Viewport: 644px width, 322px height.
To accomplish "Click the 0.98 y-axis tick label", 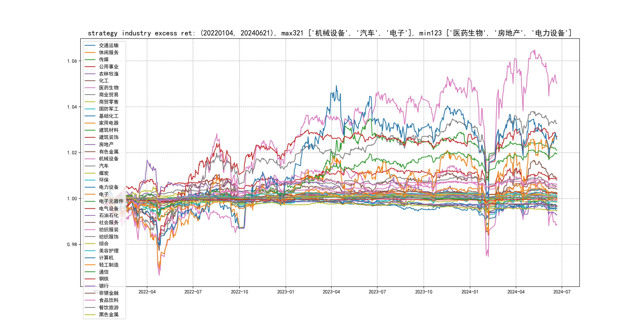I will [72, 244].
